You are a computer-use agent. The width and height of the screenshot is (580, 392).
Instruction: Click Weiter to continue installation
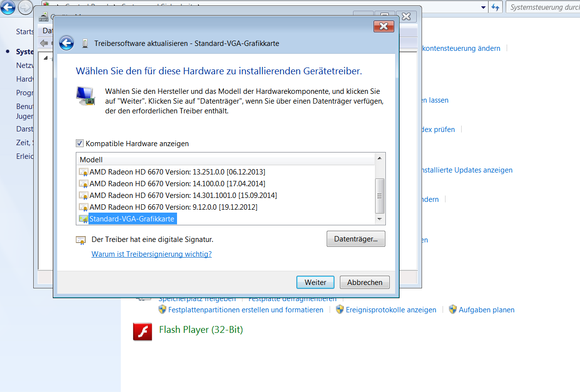pyautogui.click(x=315, y=283)
